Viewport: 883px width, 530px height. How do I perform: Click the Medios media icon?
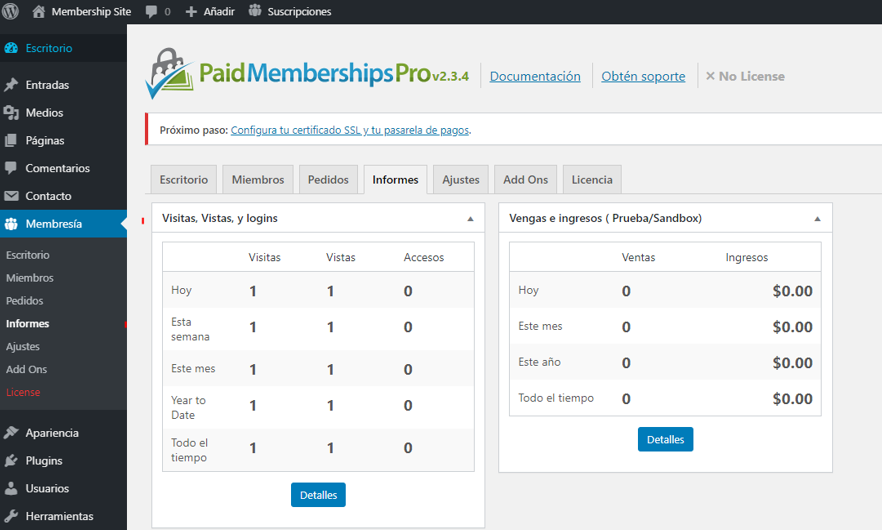(x=11, y=113)
